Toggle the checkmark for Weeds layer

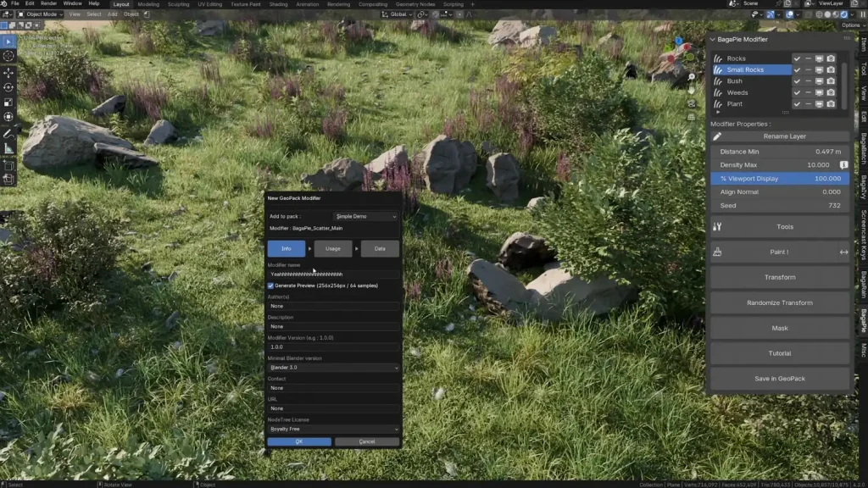tap(797, 92)
